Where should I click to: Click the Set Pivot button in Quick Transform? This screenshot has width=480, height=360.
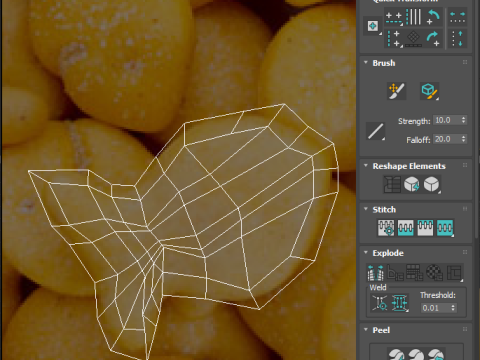(x=373, y=26)
